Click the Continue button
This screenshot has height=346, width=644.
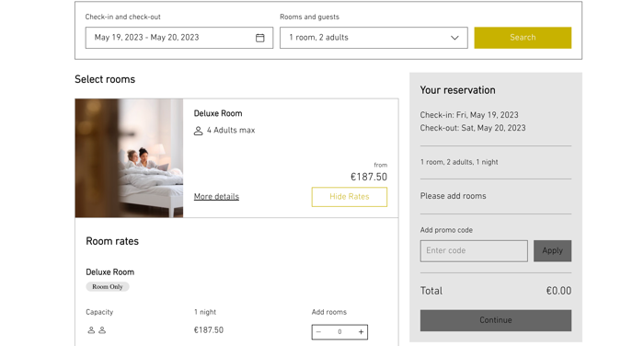496,320
